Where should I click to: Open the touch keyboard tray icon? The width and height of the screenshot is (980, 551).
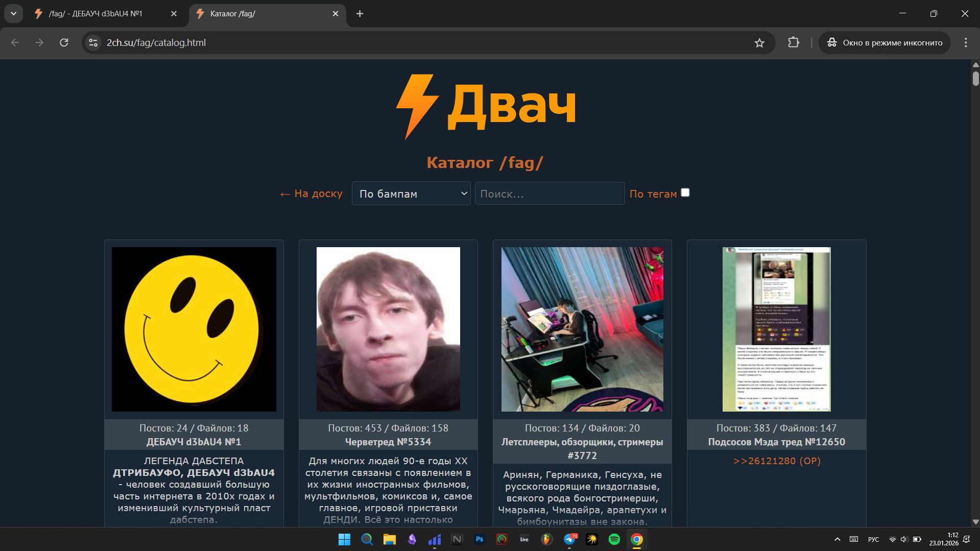pos(853,539)
